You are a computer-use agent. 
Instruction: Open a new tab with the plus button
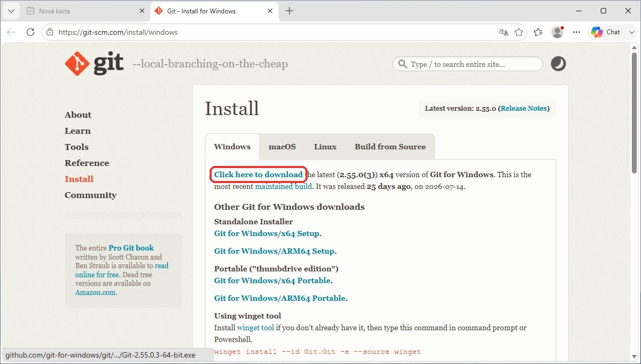[289, 11]
